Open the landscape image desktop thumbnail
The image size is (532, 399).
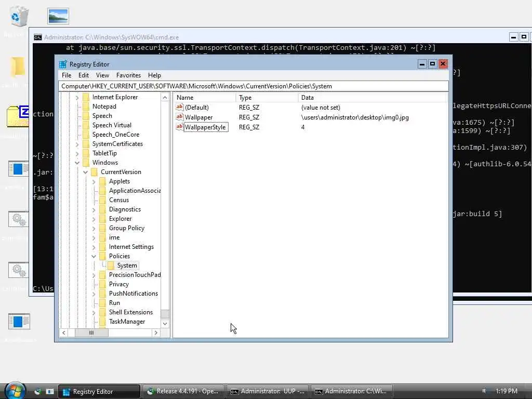tap(58, 16)
